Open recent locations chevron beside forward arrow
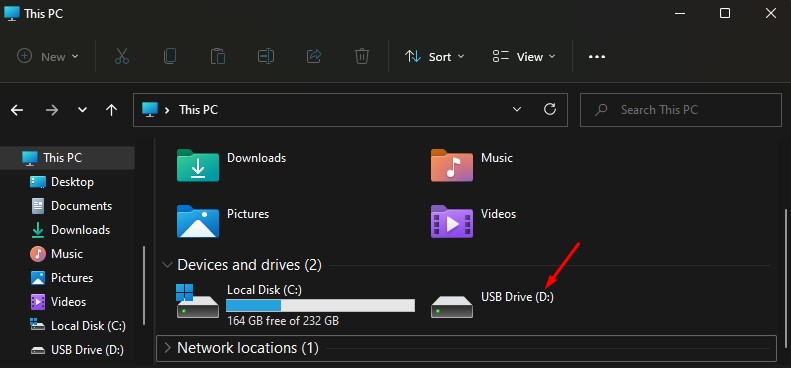 82,110
